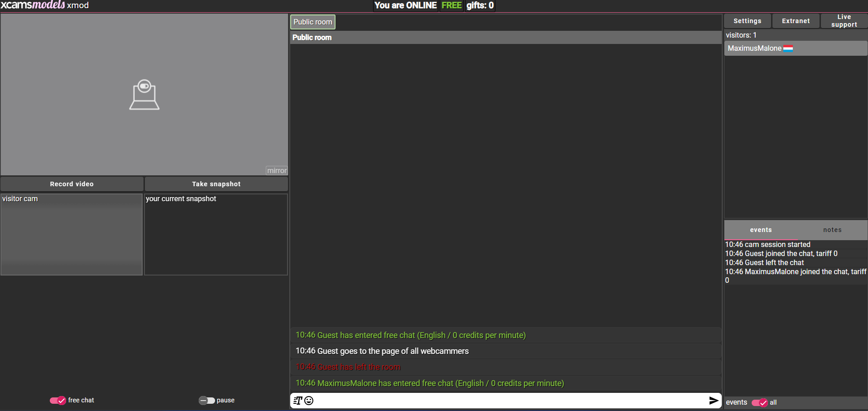Image resolution: width=868 pixels, height=411 pixels.
Task: Select the Public room tab
Action: pyautogui.click(x=312, y=22)
